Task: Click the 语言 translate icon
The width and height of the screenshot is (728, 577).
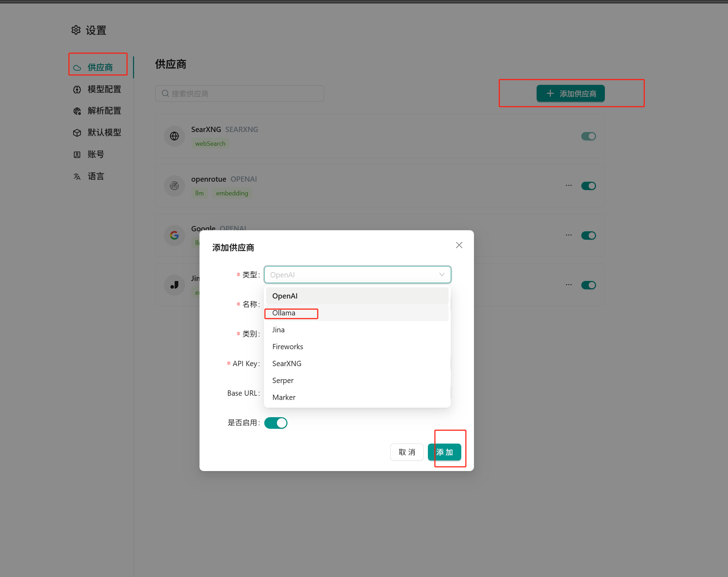Action: [x=77, y=176]
